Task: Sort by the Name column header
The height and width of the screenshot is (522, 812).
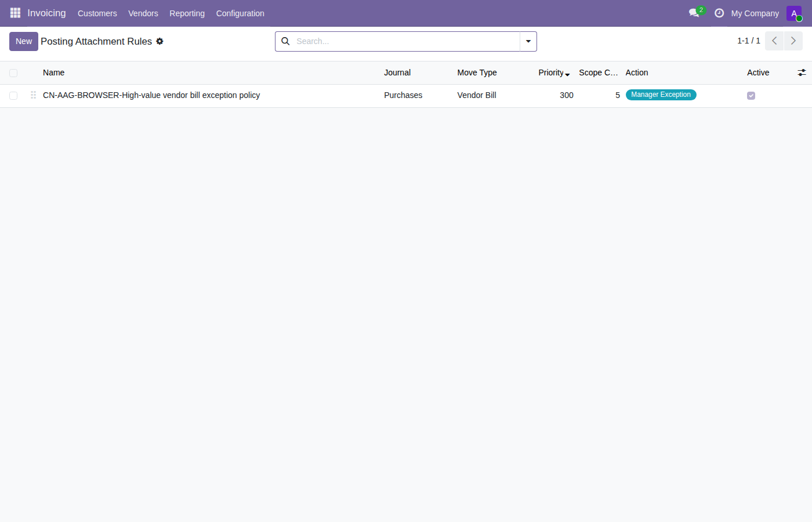Action: point(53,72)
